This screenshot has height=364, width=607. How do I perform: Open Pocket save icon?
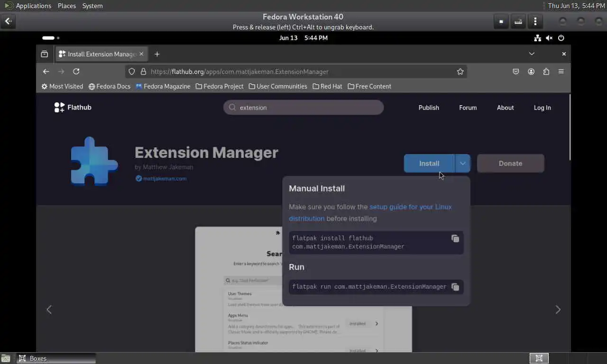tap(516, 72)
